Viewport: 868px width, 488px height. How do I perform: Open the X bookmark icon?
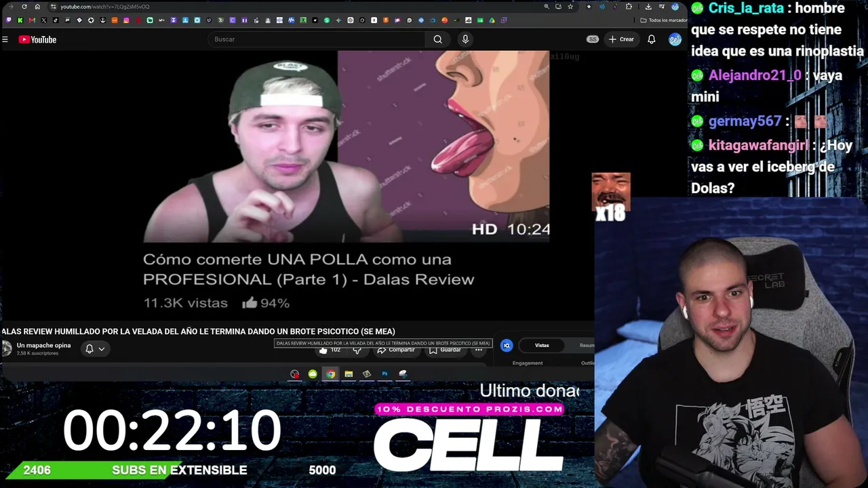[x=43, y=20]
